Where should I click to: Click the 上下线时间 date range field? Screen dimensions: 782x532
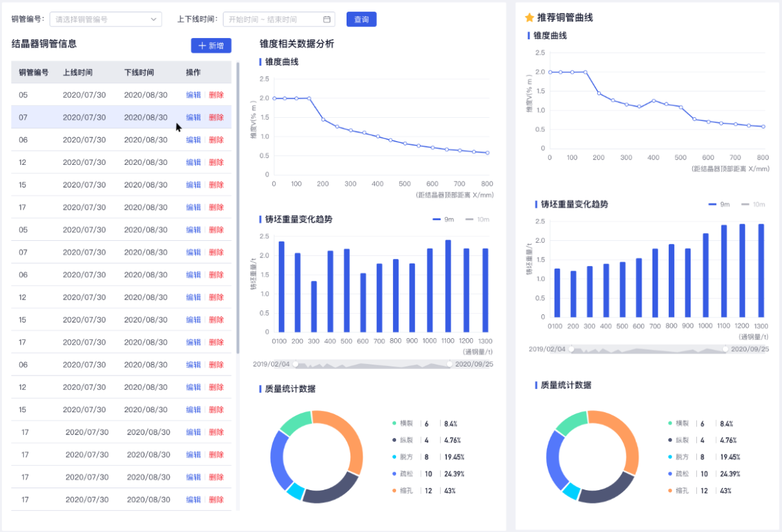pyautogui.click(x=280, y=19)
